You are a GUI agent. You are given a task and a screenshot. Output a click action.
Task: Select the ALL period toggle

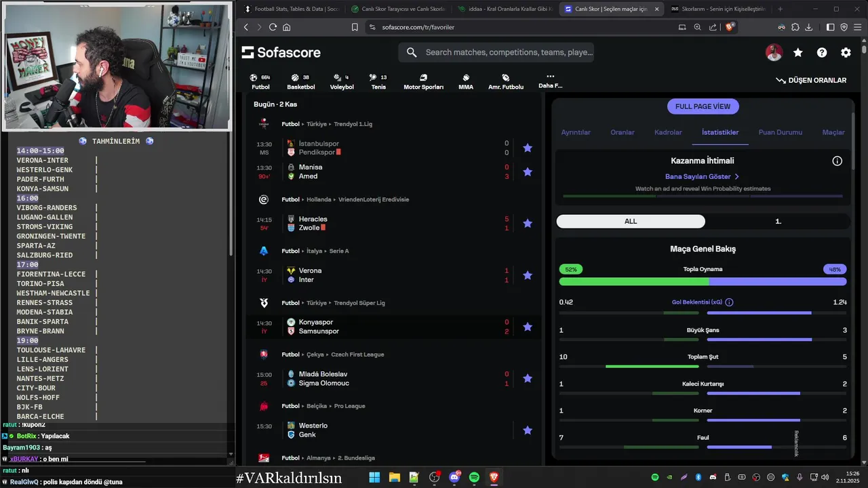click(x=631, y=221)
